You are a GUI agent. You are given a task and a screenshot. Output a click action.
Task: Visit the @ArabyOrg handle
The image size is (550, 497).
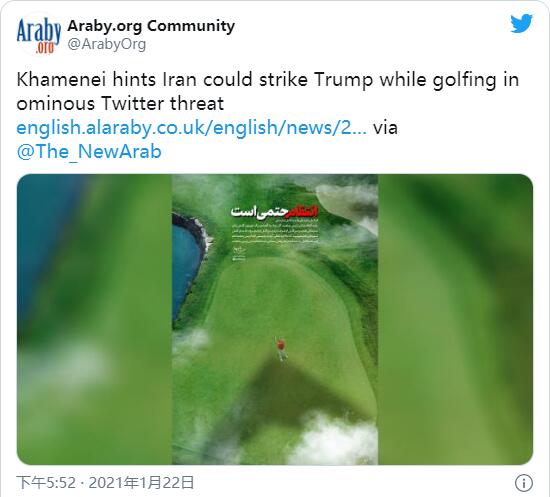coord(106,45)
